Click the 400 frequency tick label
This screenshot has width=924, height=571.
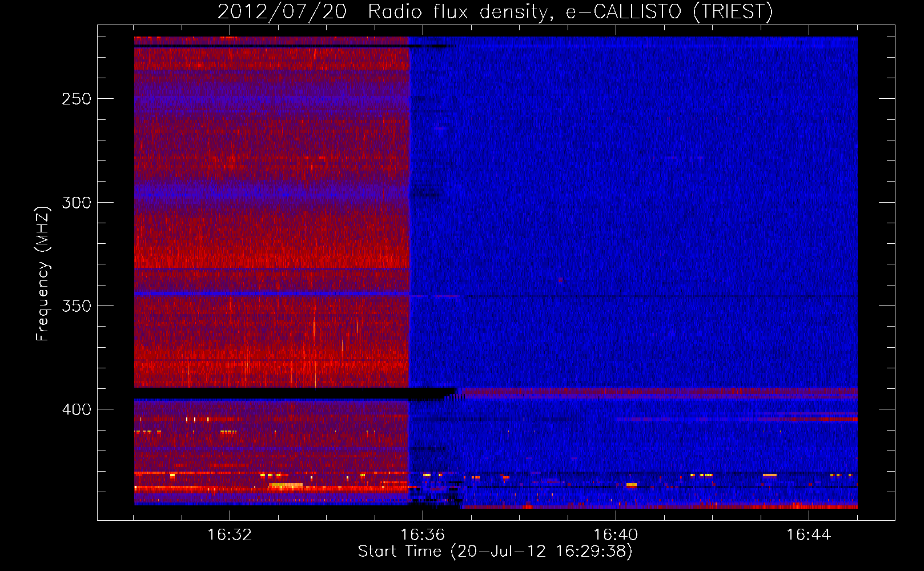click(77, 409)
